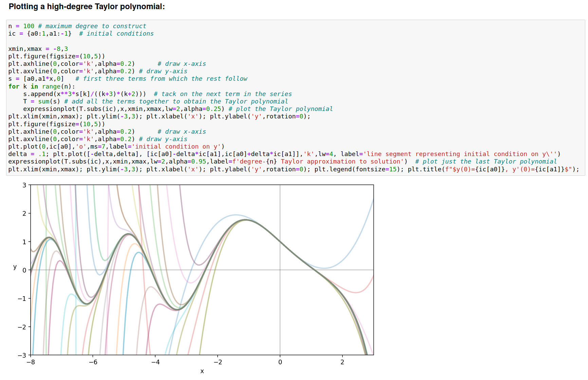This screenshot has width=588, height=380.
Task: Click the 'delta = .1; plt.plot' line
Action: click(284, 154)
